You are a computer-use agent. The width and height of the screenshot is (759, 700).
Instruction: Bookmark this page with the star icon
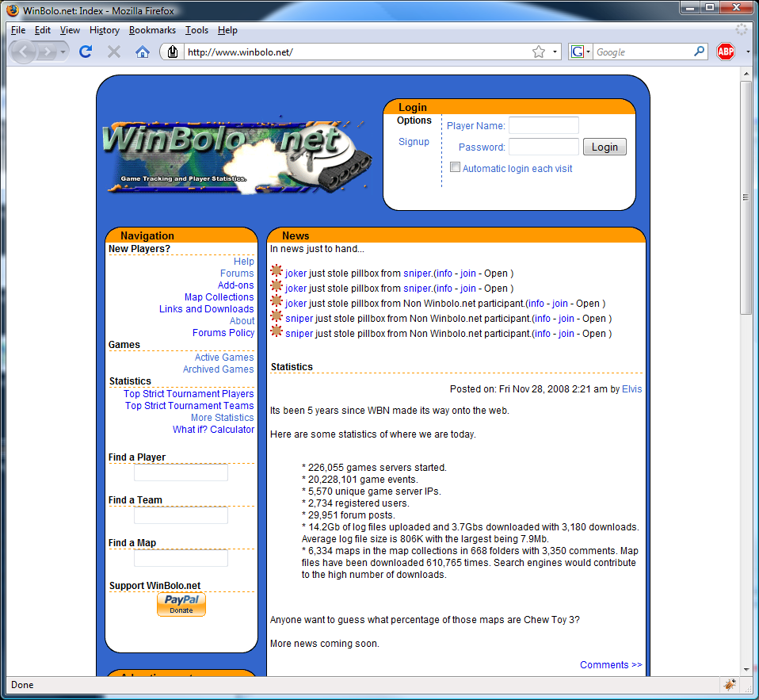click(538, 52)
